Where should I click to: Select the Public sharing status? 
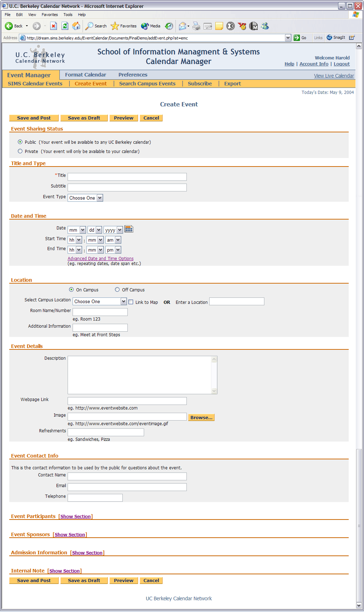pyautogui.click(x=20, y=142)
